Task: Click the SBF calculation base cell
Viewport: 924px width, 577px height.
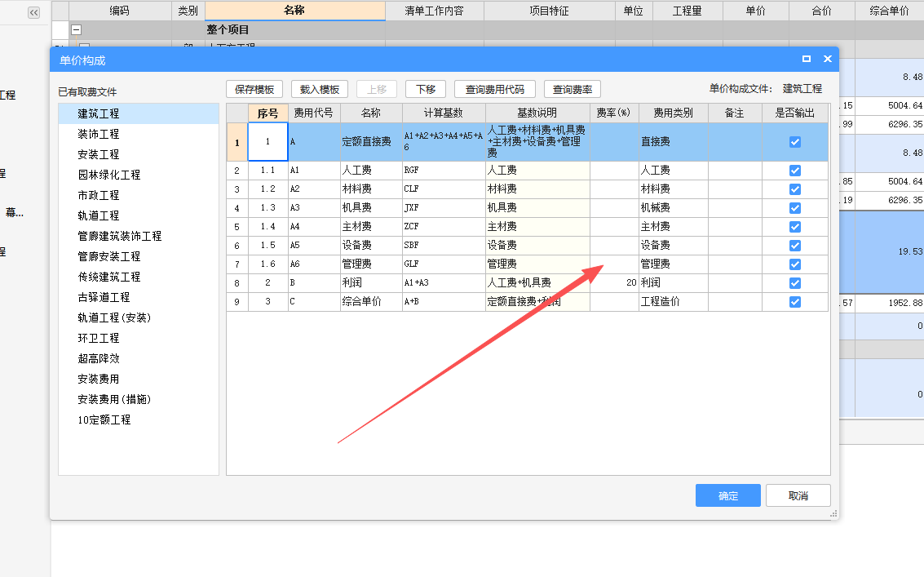Action: (444, 246)
